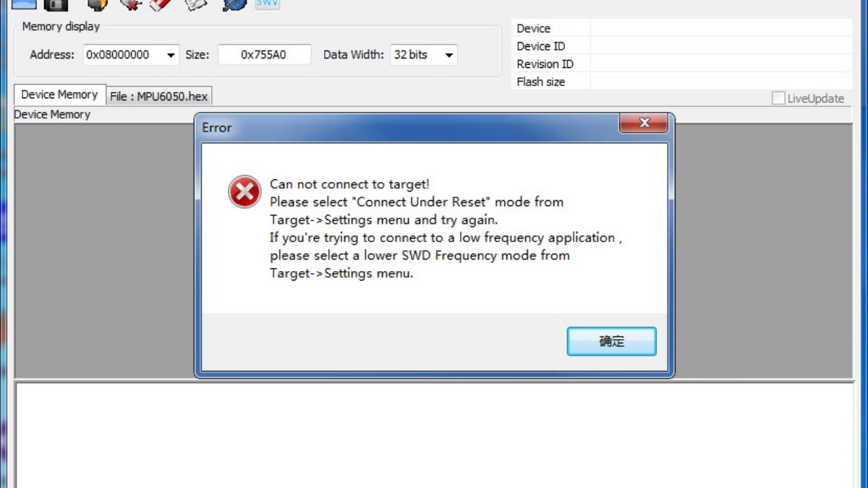Enable the LiveUpdate checkbox
Viewport: 868px width, 488px height.
(x=778, y=98)
